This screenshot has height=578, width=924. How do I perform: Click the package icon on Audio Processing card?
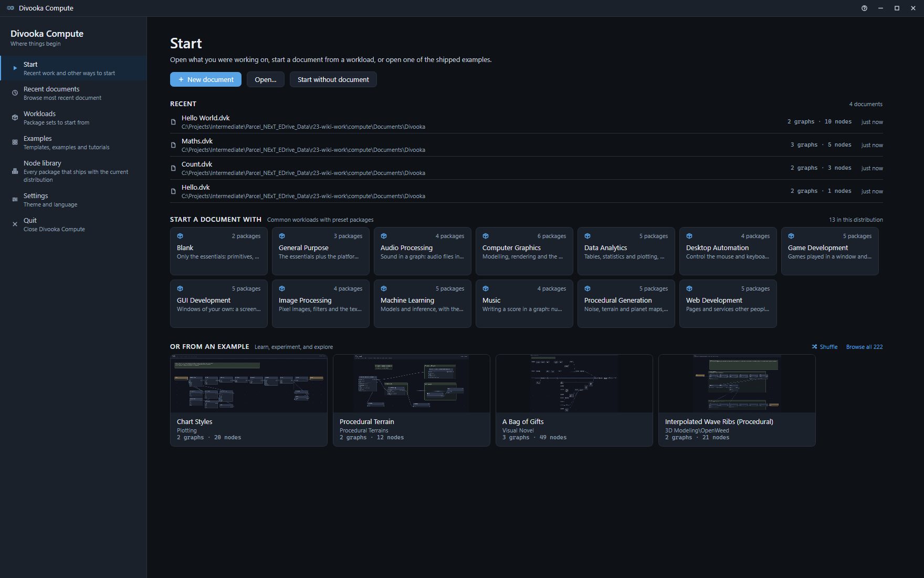[x=384, y=236]
